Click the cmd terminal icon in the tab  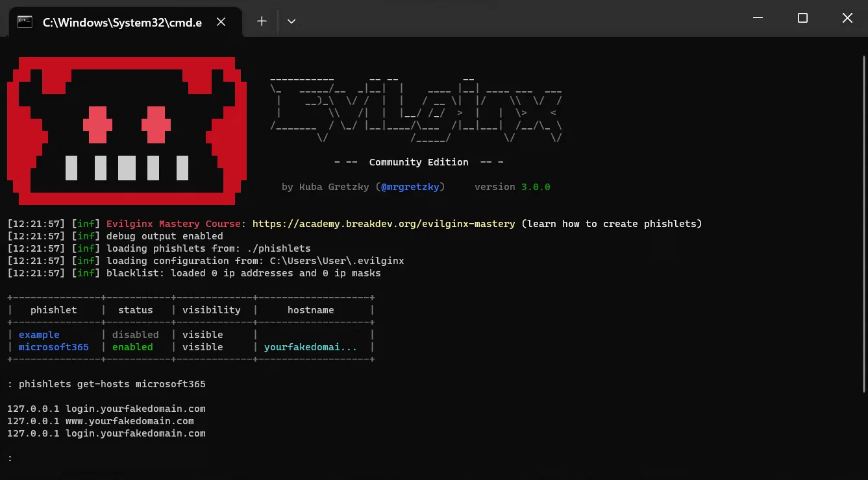click(x=25, y=21)
